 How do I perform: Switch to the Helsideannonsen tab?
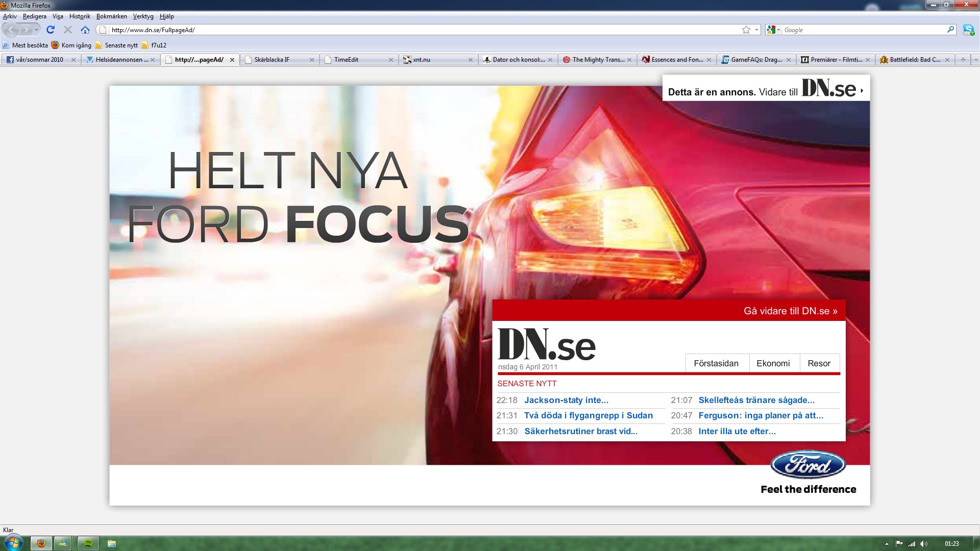pos(120,60)
